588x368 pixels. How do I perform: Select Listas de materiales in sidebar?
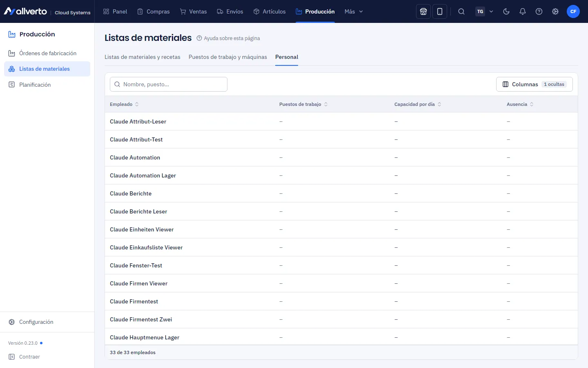47,69
